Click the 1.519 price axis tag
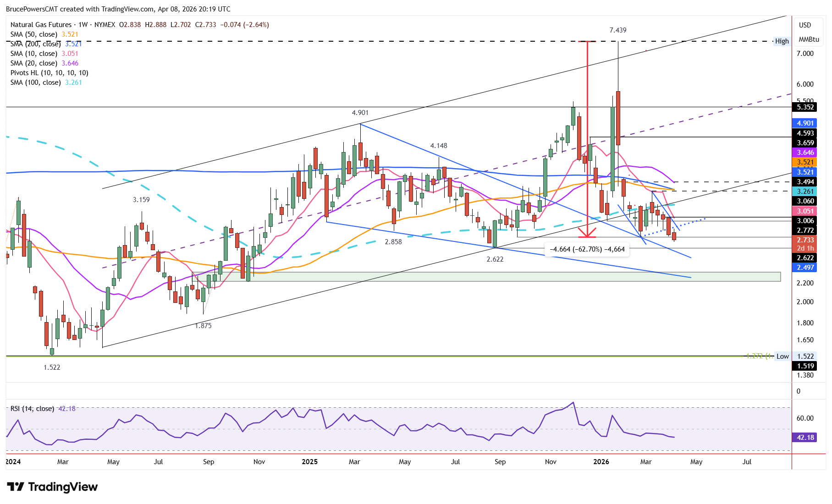832x504 pixels. [x=805, y=366]
